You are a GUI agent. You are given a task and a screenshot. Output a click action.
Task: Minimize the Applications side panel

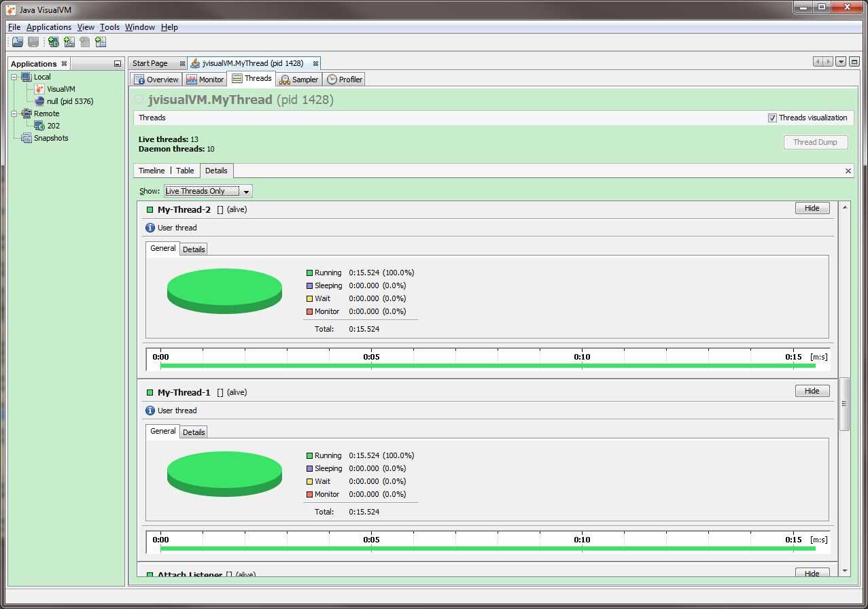(117, 64)
